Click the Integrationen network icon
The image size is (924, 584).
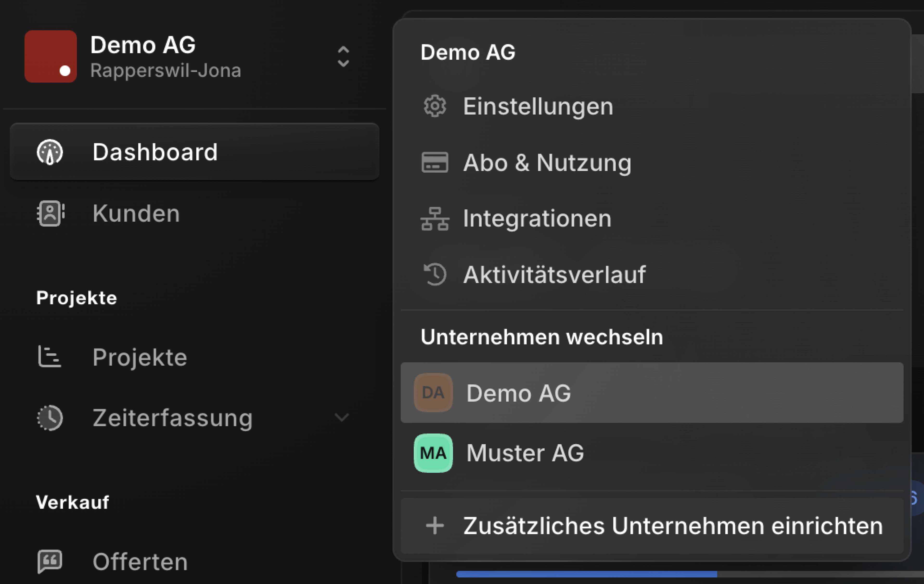coord(435,219)
